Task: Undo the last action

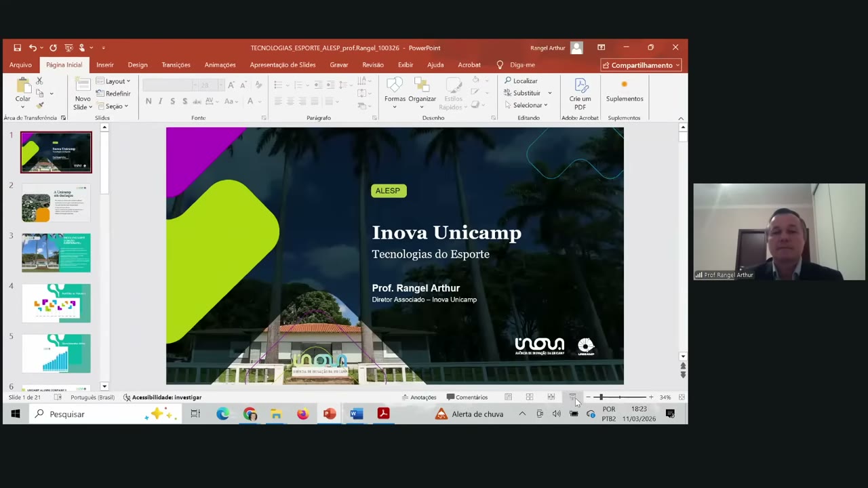Action: 32,48
